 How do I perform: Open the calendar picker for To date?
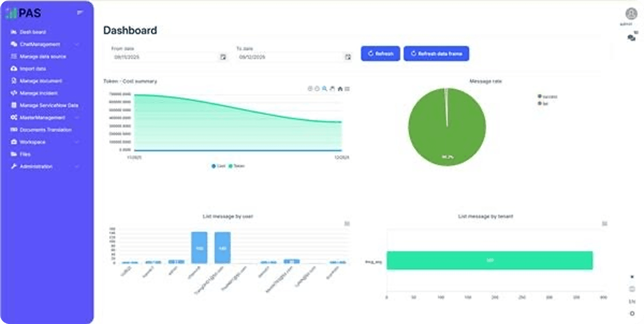click(348, 57)
